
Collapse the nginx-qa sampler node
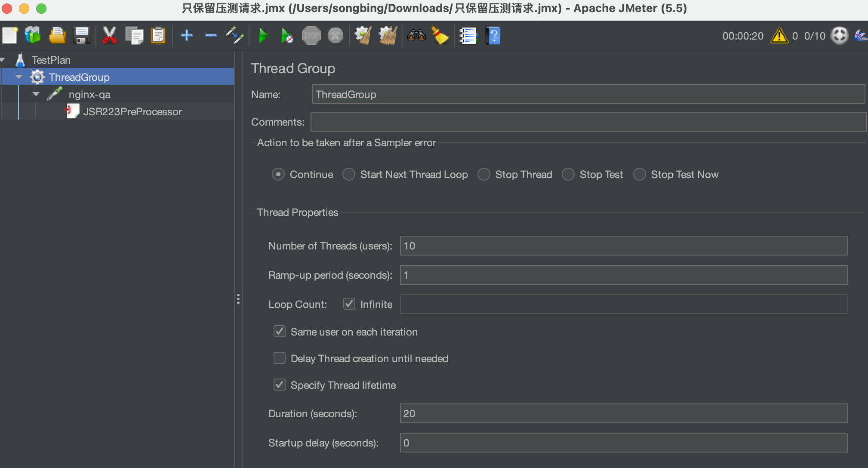point(36,94)
